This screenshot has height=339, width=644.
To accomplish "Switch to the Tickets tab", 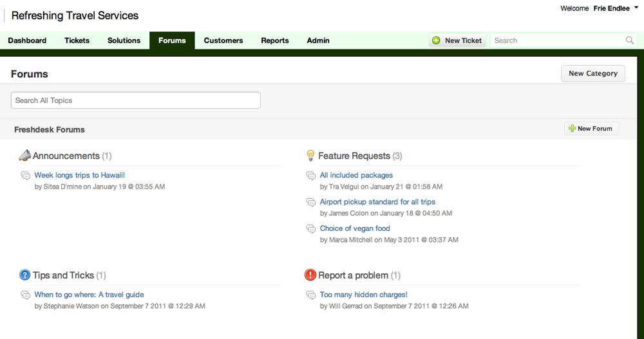I will (x=77, y=41).
